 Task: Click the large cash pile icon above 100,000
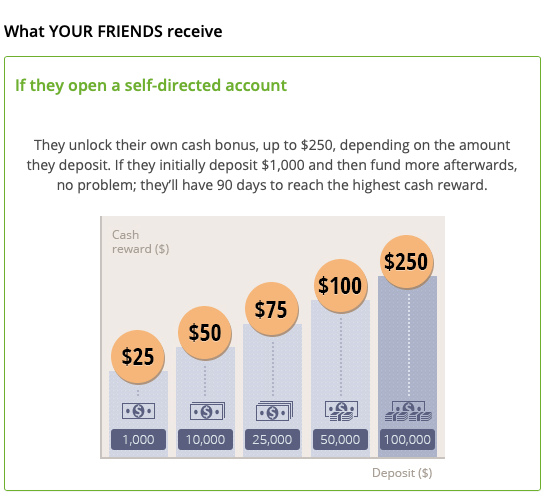(408, 411)
